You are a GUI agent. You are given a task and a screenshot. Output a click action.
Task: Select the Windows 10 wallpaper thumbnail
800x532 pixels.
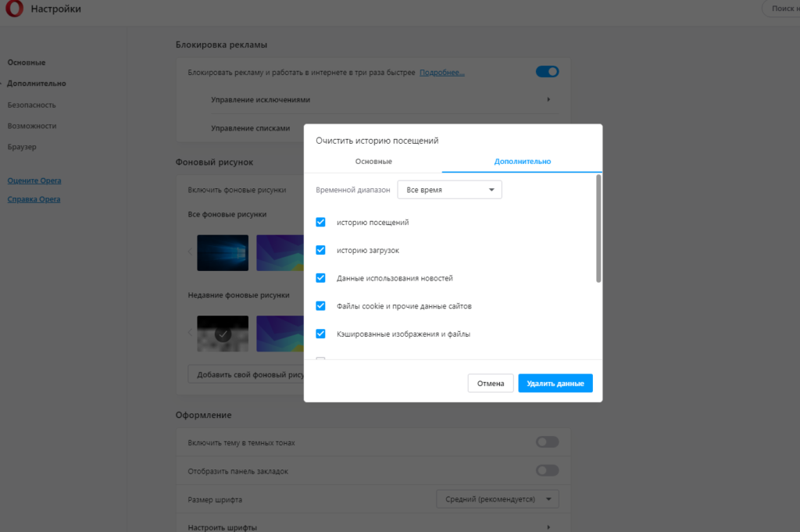pos(223,252)
